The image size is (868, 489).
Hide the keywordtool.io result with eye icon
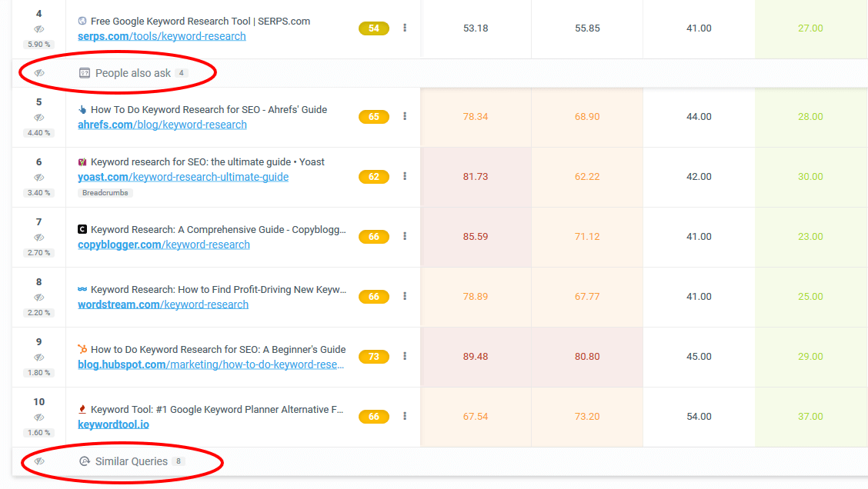pyautogui.click(x=38, y=417)
